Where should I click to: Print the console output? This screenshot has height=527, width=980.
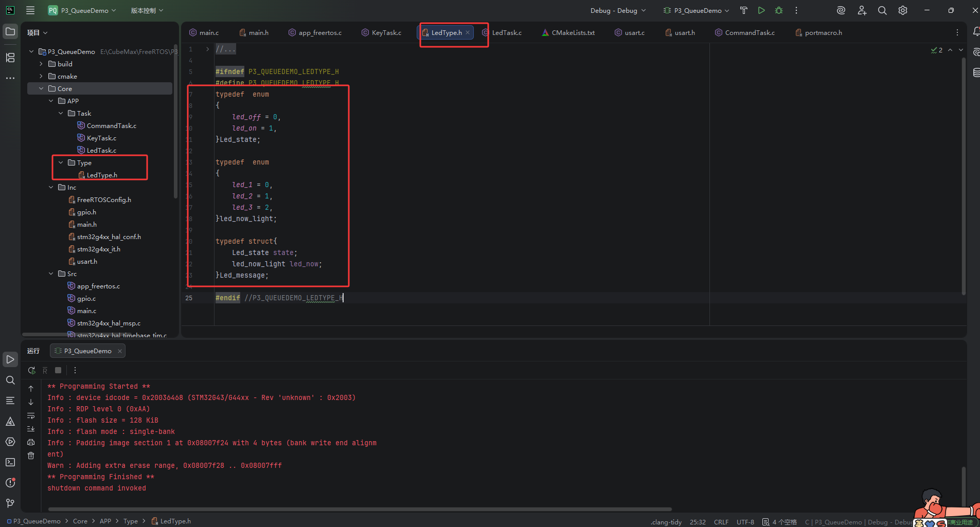point(31,442)
